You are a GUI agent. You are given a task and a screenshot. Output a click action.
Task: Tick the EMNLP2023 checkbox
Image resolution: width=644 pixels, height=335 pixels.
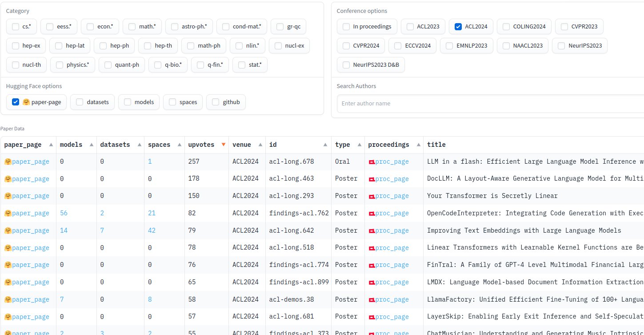point(449,46)
